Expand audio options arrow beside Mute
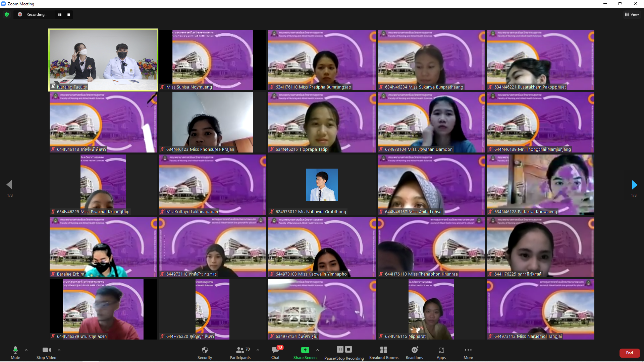This screenshot has height=362, width=644. pos(26,350)
